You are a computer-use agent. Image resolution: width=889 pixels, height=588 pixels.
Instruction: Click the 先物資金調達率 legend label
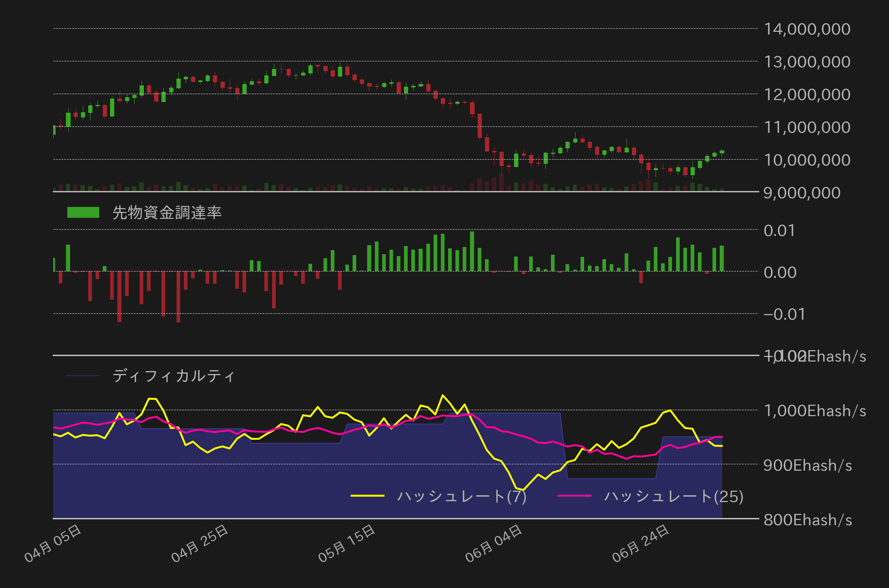[x=167, y=212]
